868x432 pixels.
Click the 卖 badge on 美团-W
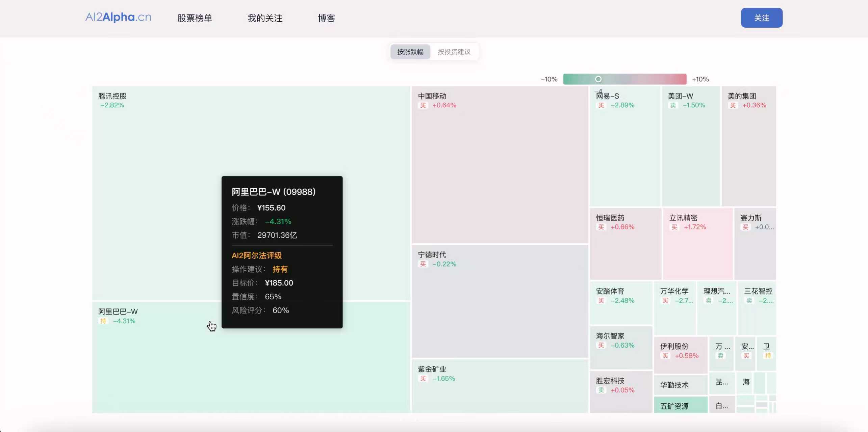click(x=673, y=105)
